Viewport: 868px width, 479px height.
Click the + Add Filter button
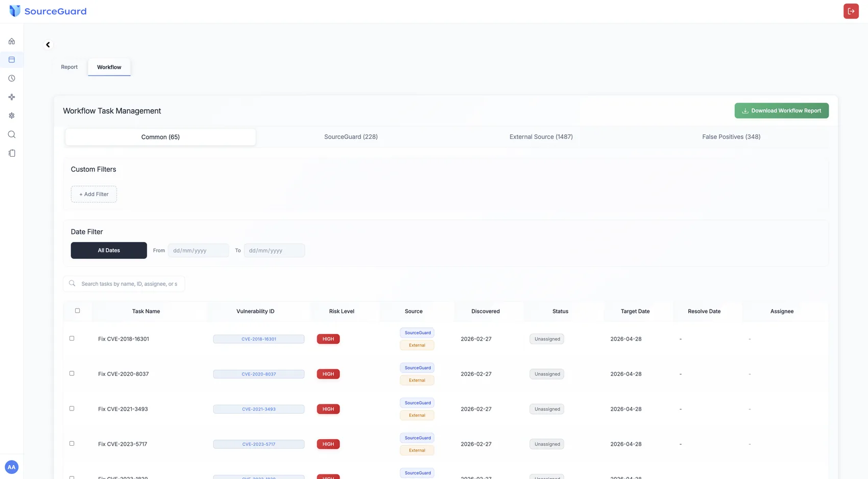tap(94, 194)
